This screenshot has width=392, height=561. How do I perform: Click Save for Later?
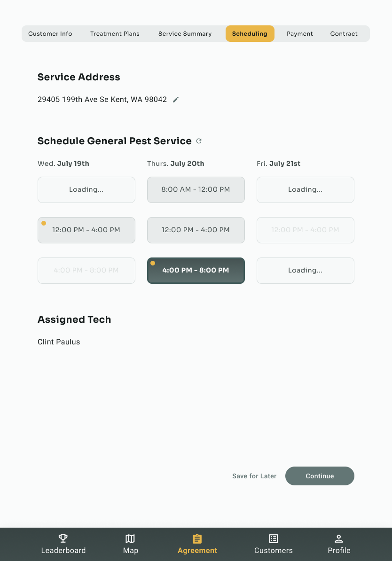tap(254, 476)
